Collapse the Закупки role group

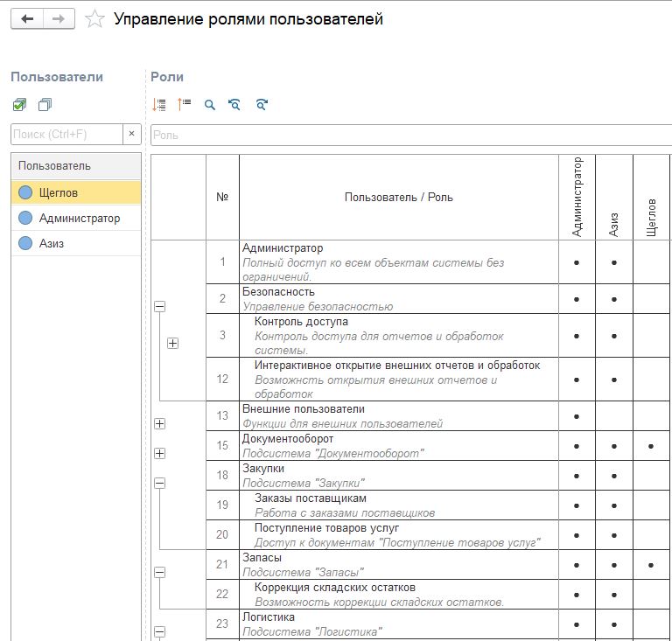point(160,484)
